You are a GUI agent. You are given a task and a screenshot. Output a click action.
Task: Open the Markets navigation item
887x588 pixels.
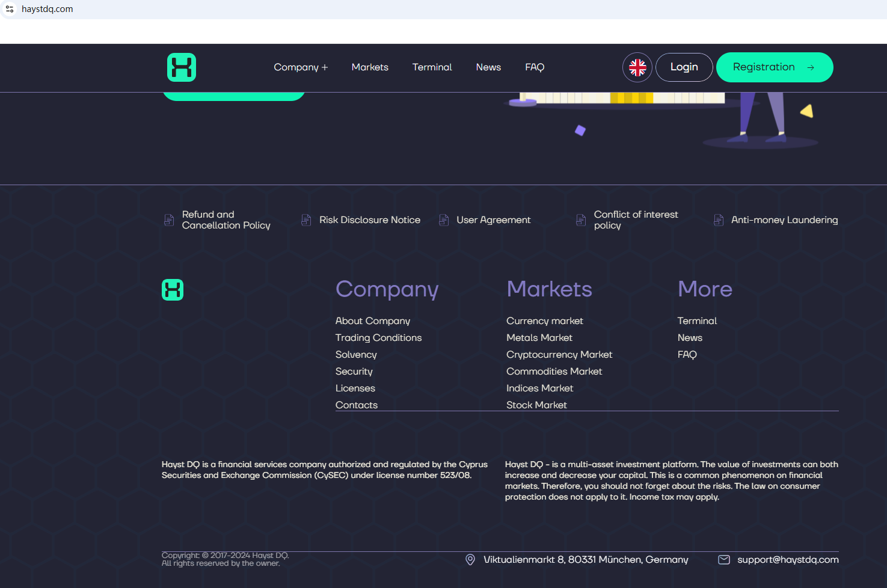click(x=370, y=67)
